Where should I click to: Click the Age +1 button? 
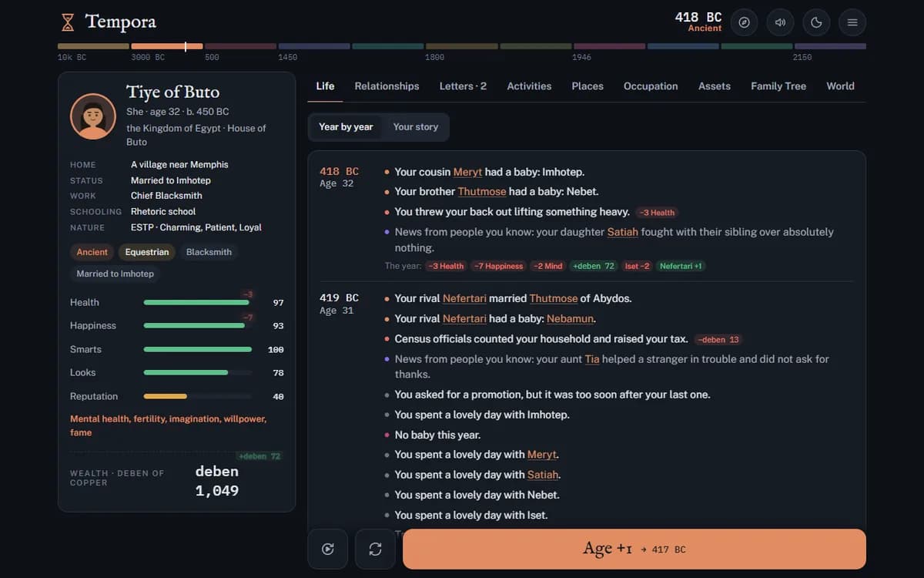click(x=634, y=549)
